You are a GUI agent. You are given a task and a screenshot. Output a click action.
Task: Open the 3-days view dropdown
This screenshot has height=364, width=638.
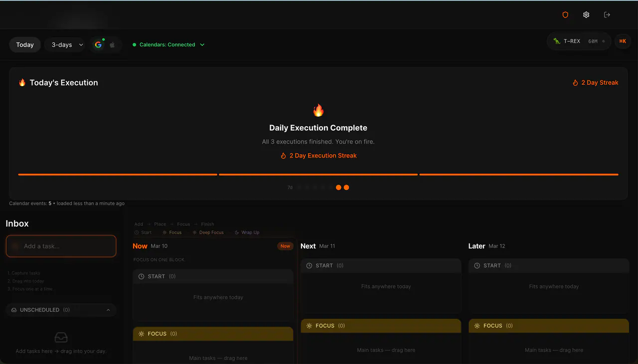pyautogui.click(x=68, y=45)
